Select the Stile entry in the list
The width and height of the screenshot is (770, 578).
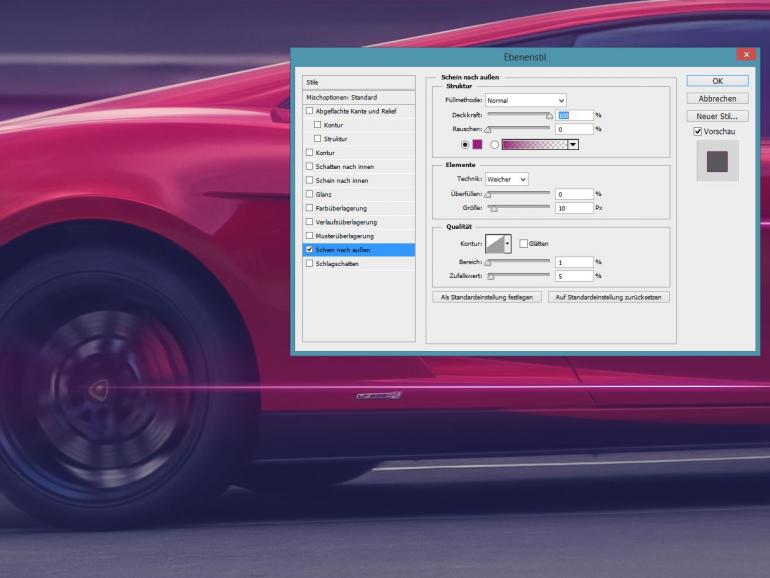pyautogui.click(x=358, y=81)
